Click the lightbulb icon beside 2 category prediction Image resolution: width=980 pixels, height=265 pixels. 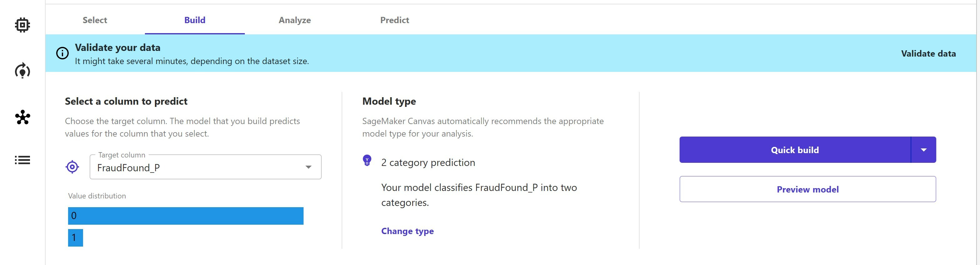point(367,160)
